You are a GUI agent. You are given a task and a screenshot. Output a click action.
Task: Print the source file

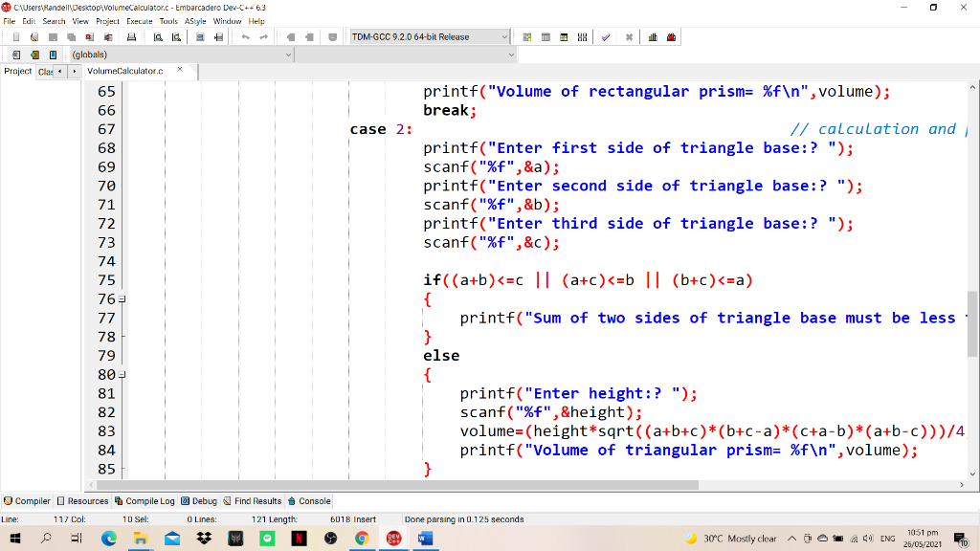tap(130, 36)
